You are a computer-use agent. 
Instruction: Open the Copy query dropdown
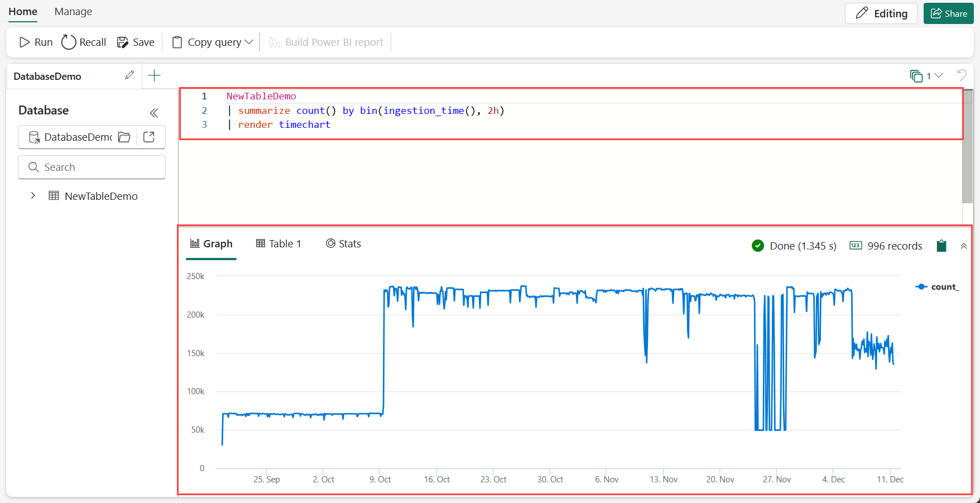[x=213, y=42]
